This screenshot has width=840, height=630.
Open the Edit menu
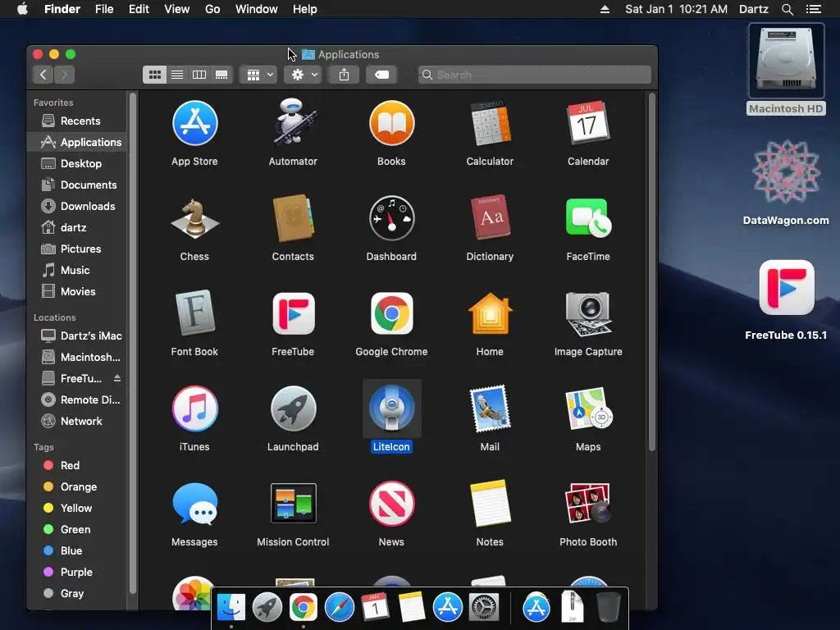(x=139, y=9)
